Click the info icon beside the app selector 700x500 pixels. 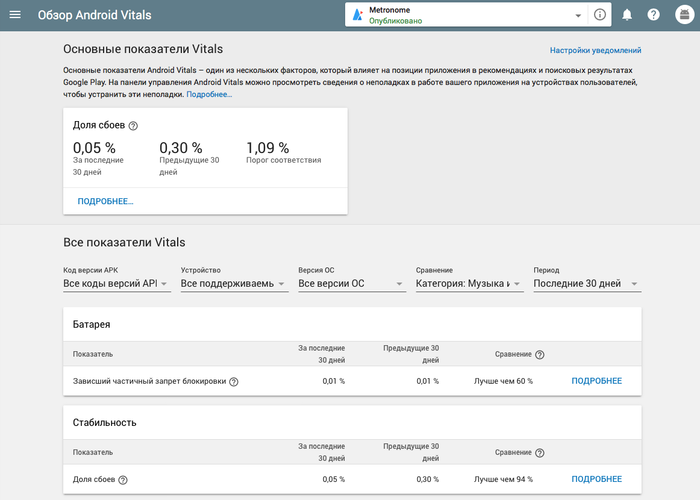600,15
